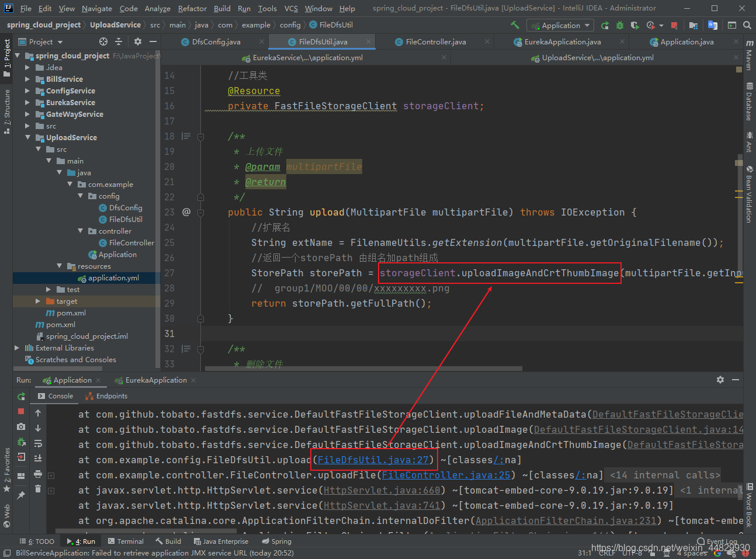This screenshot has height=559, width=756.
Task: Collapse the UploadService module
Action: point(27,137)
